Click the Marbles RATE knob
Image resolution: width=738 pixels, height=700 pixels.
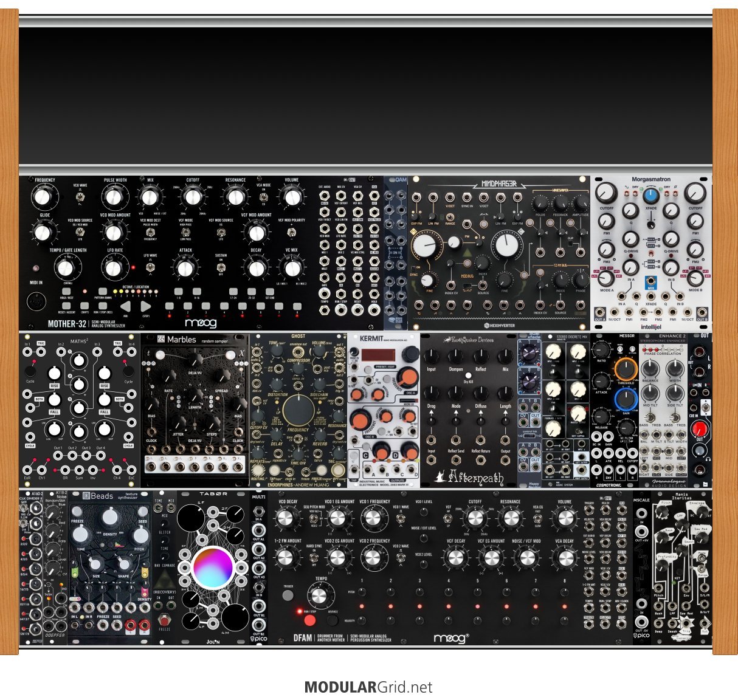pyautogui.click(x=168, y=377)
